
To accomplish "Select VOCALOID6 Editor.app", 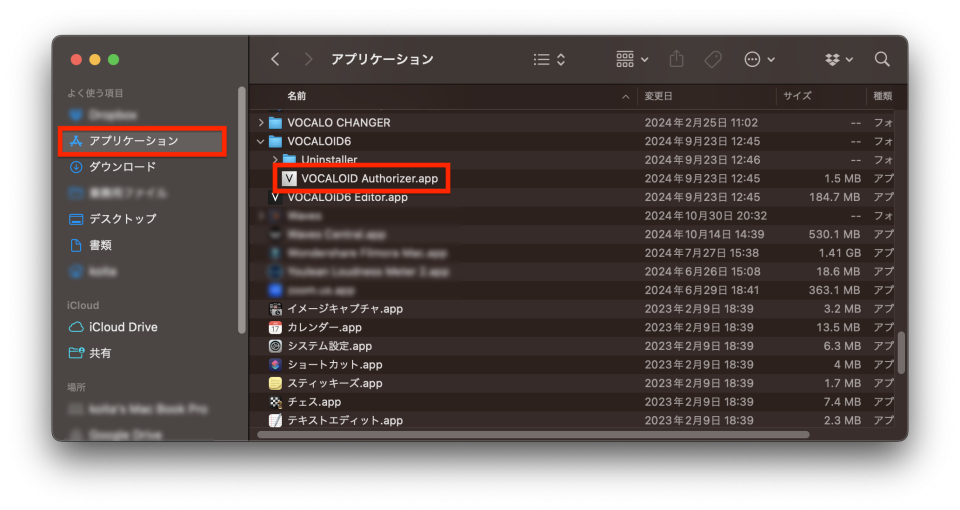I will click(x=347, y=197).
